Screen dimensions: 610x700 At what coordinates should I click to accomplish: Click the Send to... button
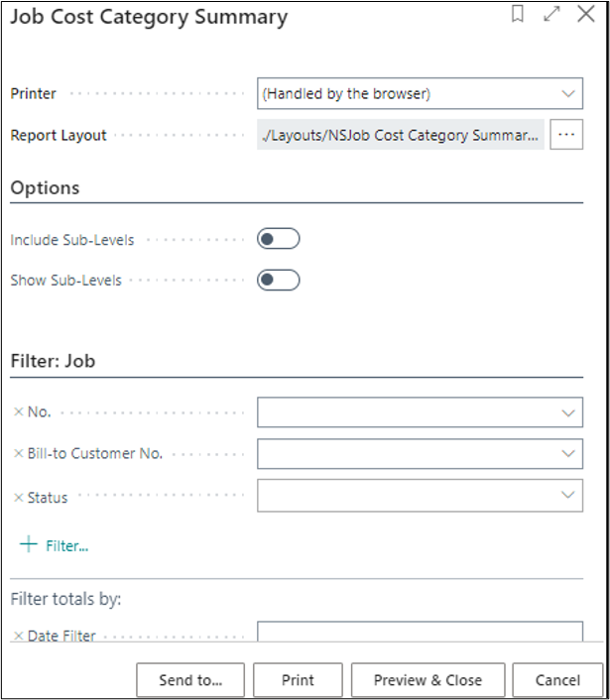tap(190, 680)
